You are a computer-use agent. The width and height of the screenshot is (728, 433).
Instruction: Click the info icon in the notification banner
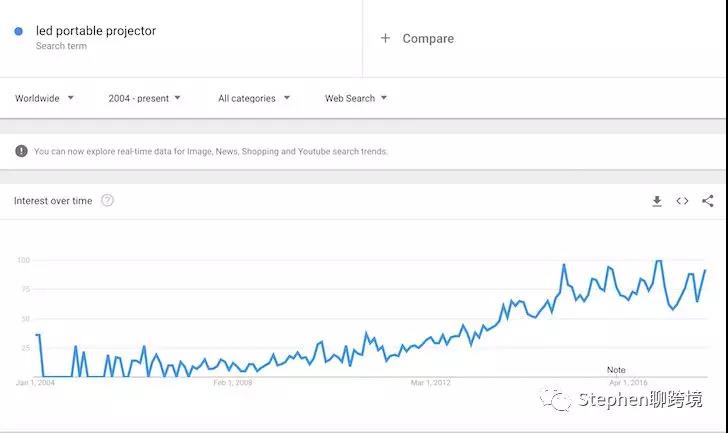coord(21,151)
